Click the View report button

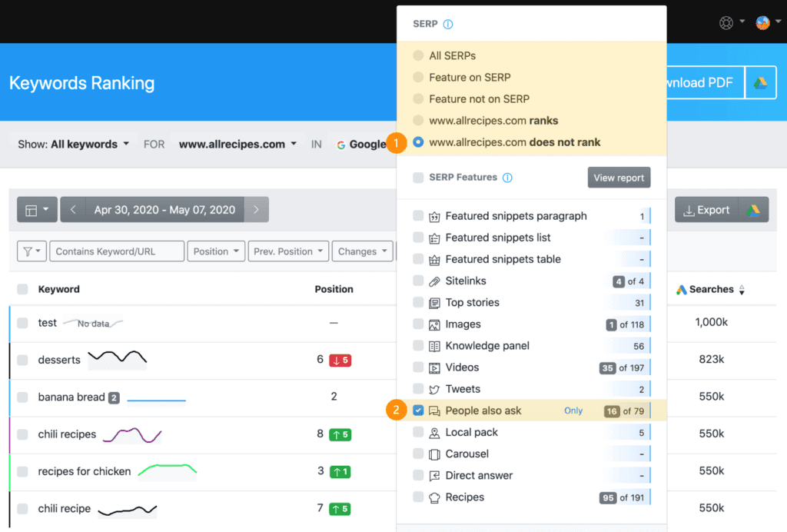click(619, 178)
